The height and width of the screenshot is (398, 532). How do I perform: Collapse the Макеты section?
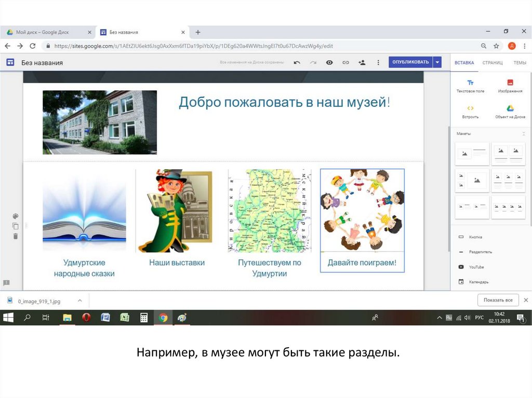click(524, 133)
